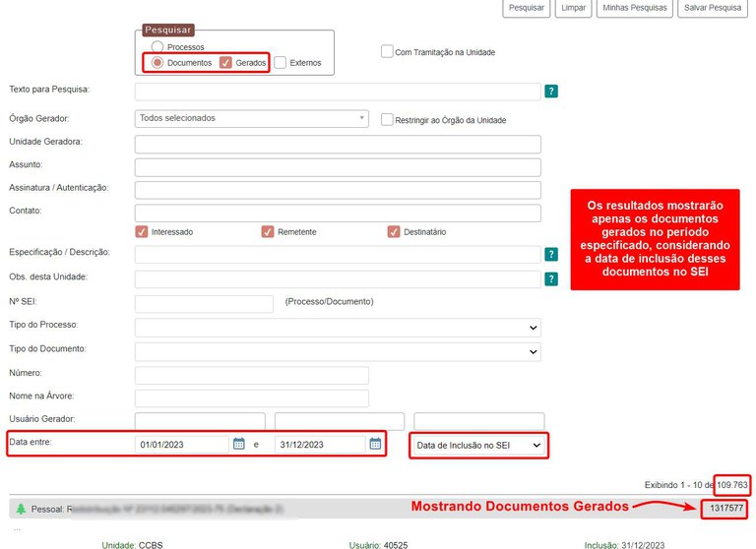Click help icon beside Especificação / Descrição field
This screenshot has height=549, width=756.
pyautogui.click(x=551, y=254)
